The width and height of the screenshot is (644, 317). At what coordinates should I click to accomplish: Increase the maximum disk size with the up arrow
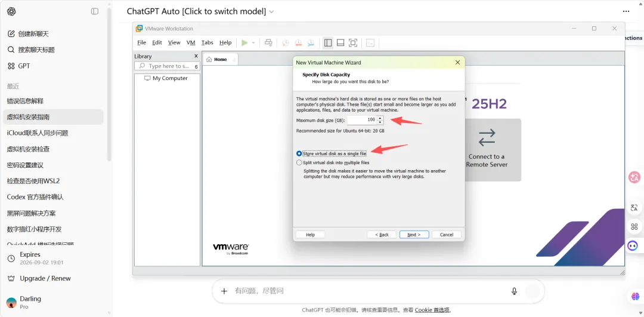[380, 118]
